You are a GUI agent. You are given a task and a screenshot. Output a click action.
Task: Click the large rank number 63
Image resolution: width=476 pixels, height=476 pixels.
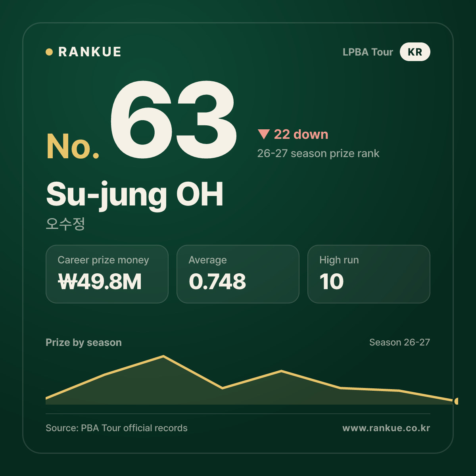(173, 119)
